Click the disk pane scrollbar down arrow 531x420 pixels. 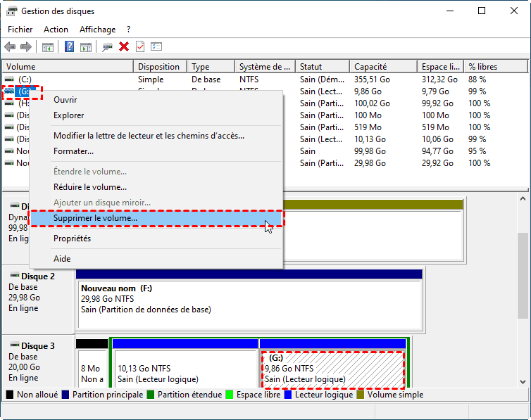523,382
